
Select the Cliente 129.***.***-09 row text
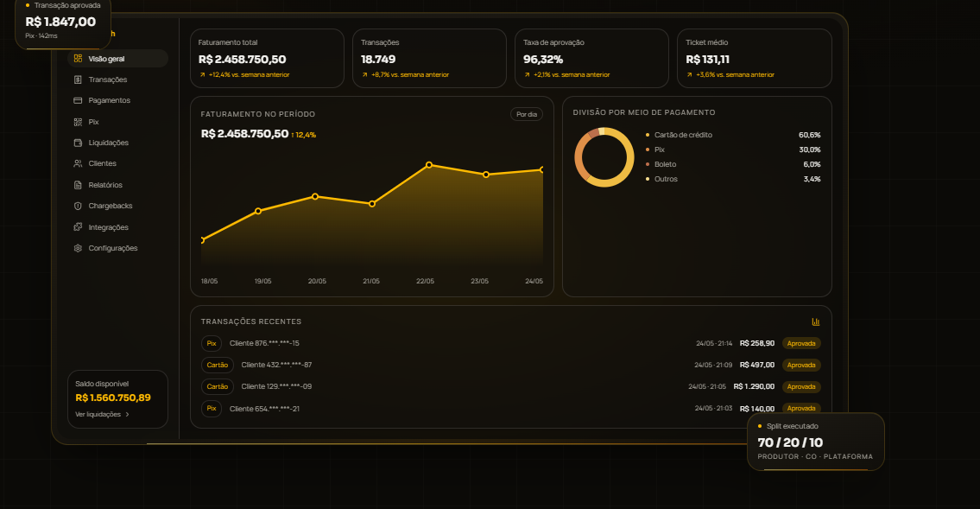(276, 386)
